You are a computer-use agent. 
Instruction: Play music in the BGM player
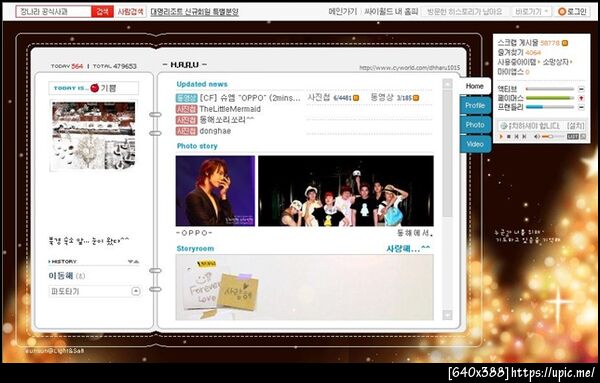click(x=502, y=137)
